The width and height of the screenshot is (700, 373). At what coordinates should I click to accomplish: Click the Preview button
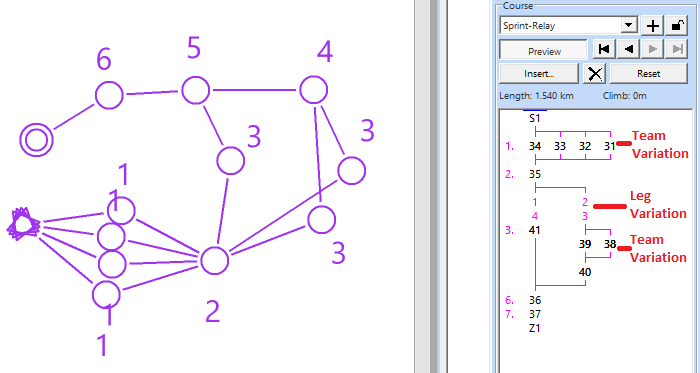pyautogui.click(x=543, y=50)
